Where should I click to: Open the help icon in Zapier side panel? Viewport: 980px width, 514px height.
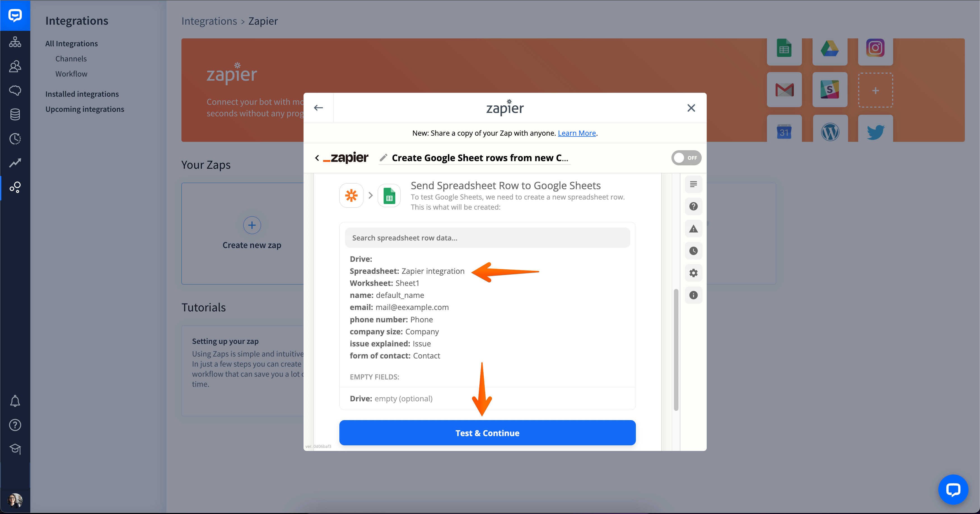693,206
